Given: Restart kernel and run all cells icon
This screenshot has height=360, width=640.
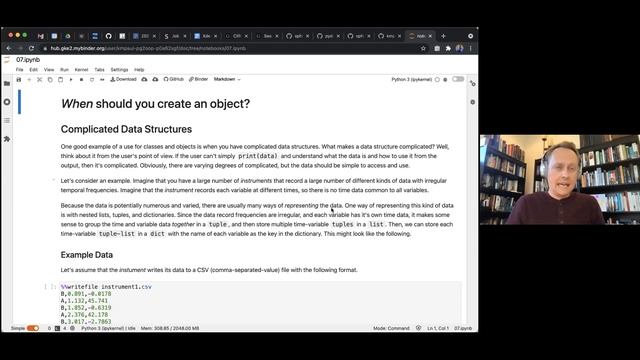Looking at the screenshot, I should [x=102, y=80].
